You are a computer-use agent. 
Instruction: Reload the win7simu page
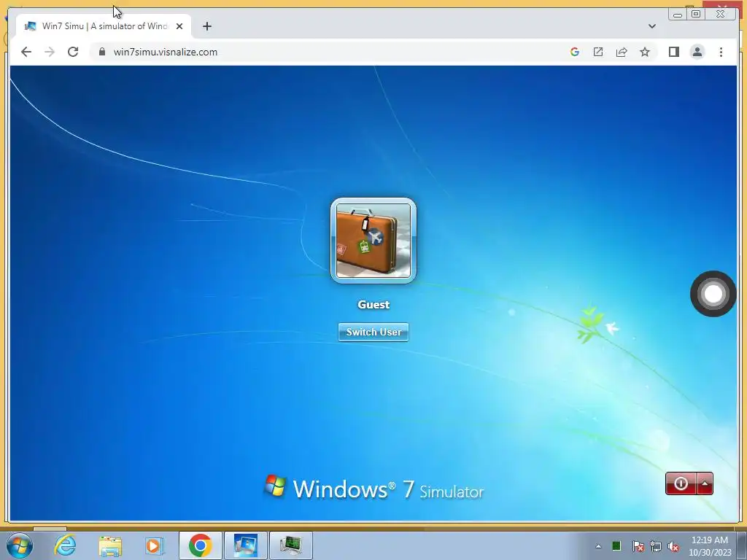click(73, 52)
